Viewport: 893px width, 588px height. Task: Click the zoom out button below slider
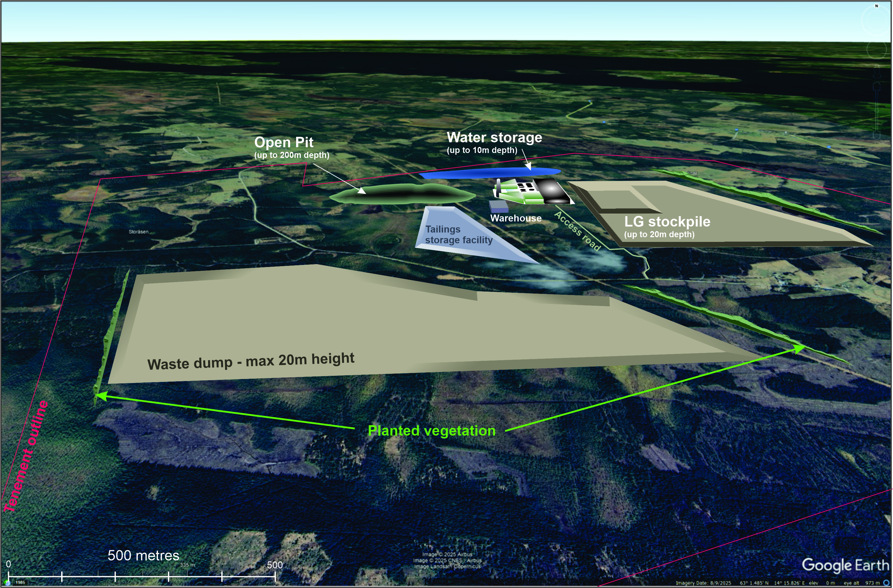click(877, 135)
